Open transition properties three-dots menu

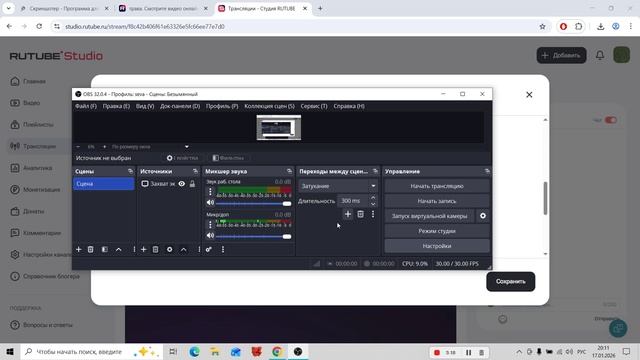[373, 214]
